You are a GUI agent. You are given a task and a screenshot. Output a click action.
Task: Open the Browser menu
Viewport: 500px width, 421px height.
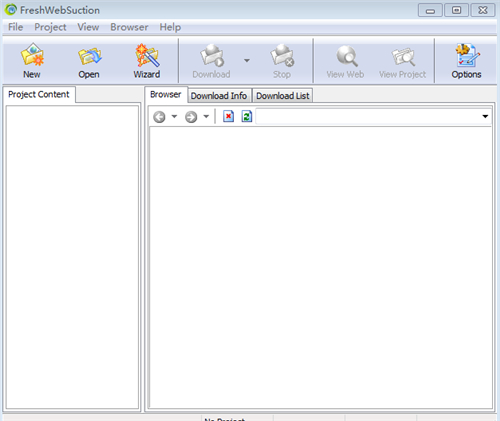(129, 27)
